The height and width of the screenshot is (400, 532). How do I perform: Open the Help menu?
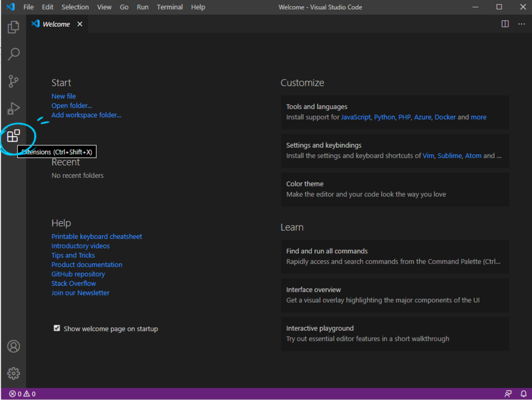[x=198, y=7]
